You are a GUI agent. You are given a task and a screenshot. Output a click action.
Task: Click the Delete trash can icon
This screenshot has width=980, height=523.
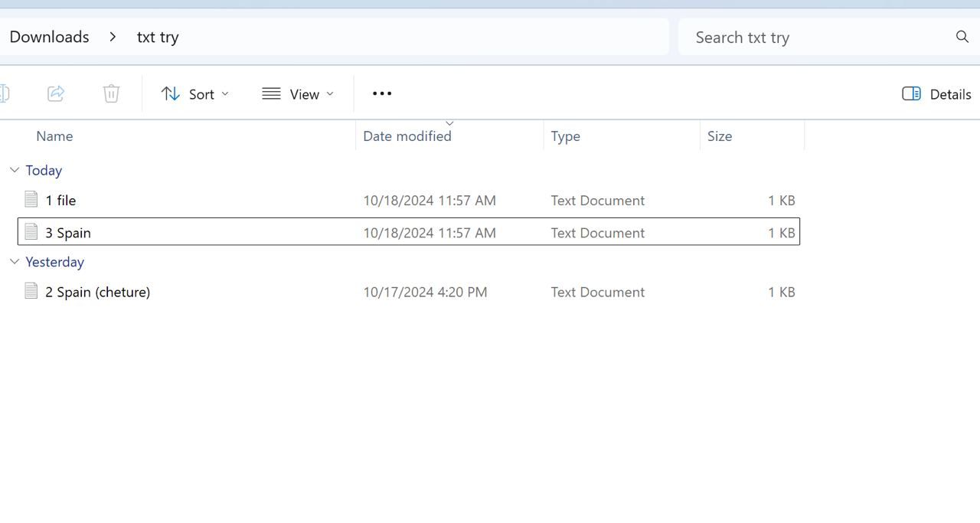click(111, 93)
